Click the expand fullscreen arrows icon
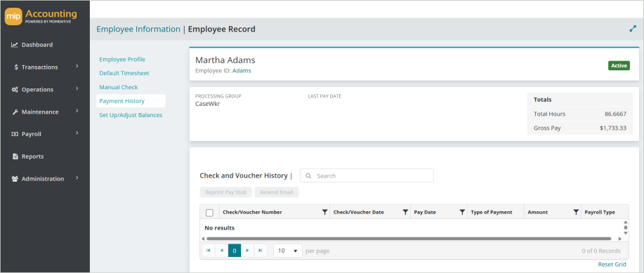 633,29
